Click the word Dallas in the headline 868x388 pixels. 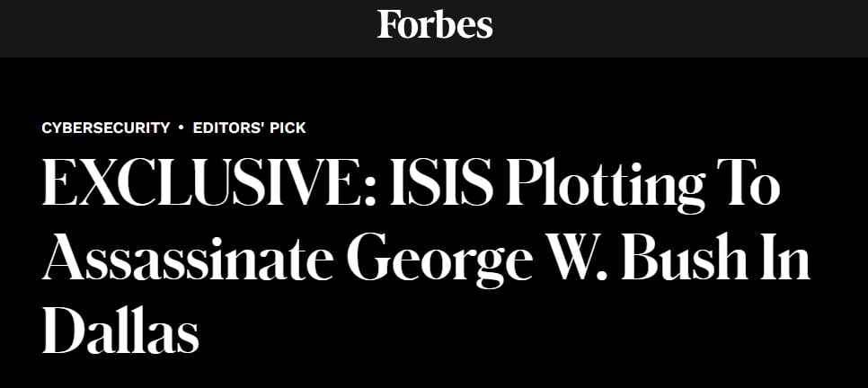[120, 330]
